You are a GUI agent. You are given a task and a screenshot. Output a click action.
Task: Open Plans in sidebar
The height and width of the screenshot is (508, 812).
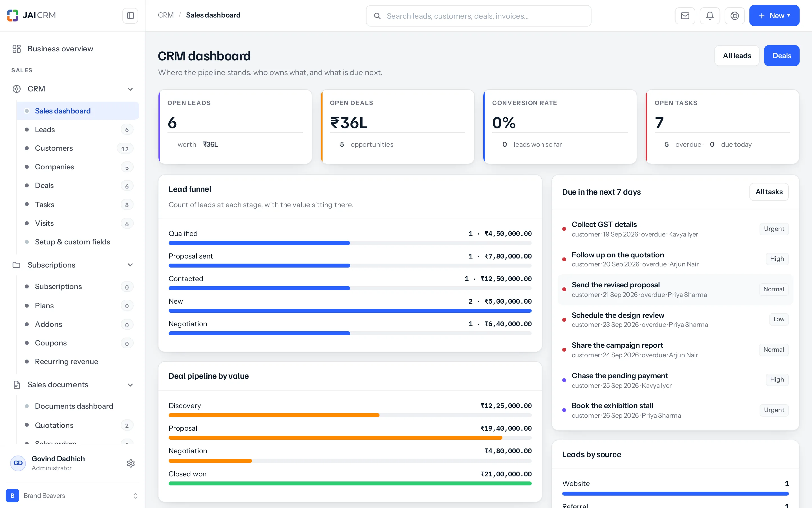coord(78,305)
